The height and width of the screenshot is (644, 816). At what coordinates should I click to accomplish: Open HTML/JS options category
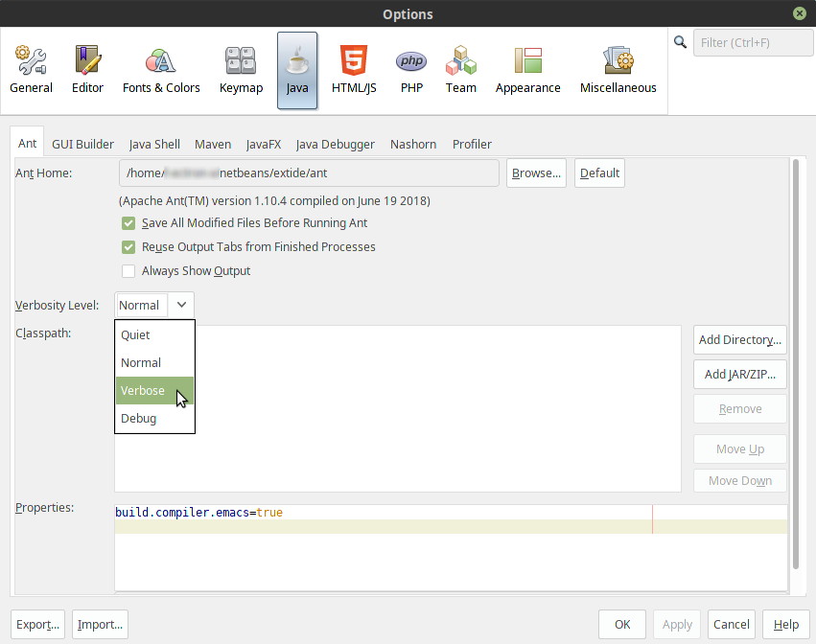click(x=354, y=70)
